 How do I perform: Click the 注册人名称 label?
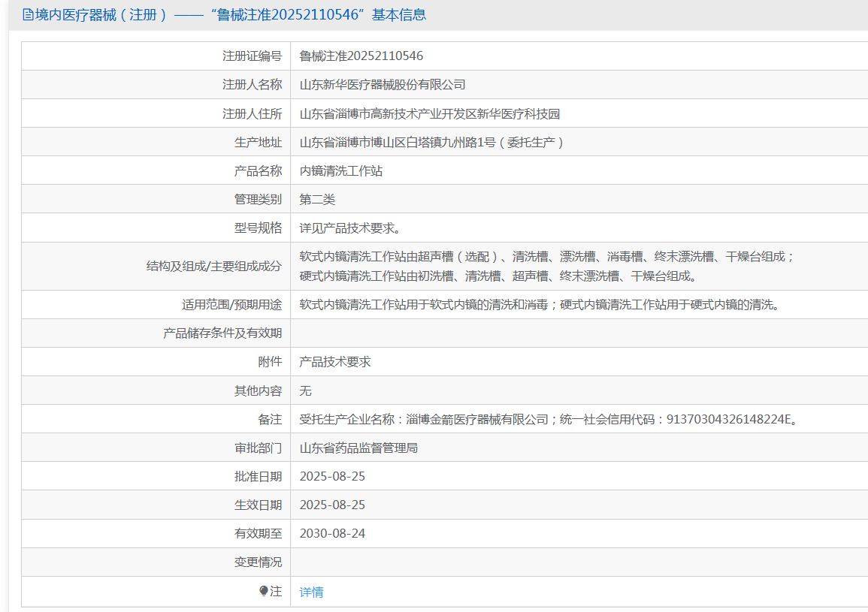[252, 85]
